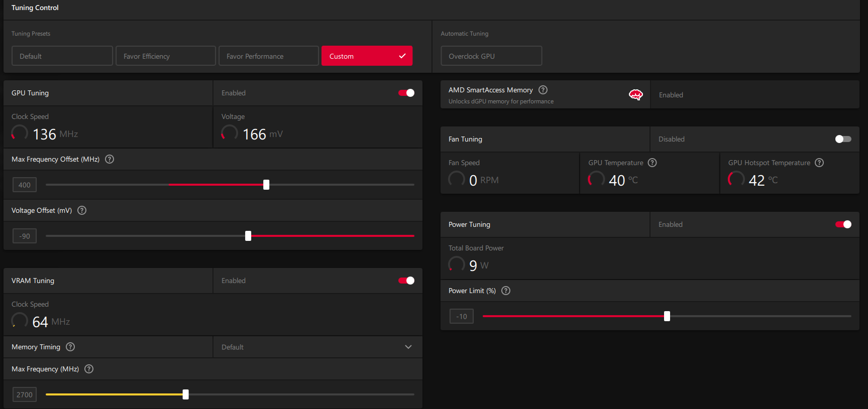This screenshot has height=409, width=868.
Task: Click the GPU Hotspot Temperature gauge icon
Action: click(x=736, y=179)
